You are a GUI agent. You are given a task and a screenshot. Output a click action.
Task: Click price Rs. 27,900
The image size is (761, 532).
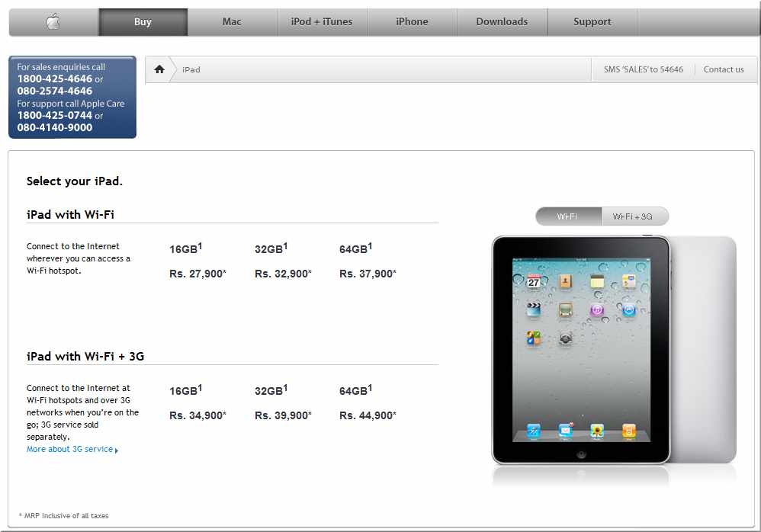coord(197,274)
